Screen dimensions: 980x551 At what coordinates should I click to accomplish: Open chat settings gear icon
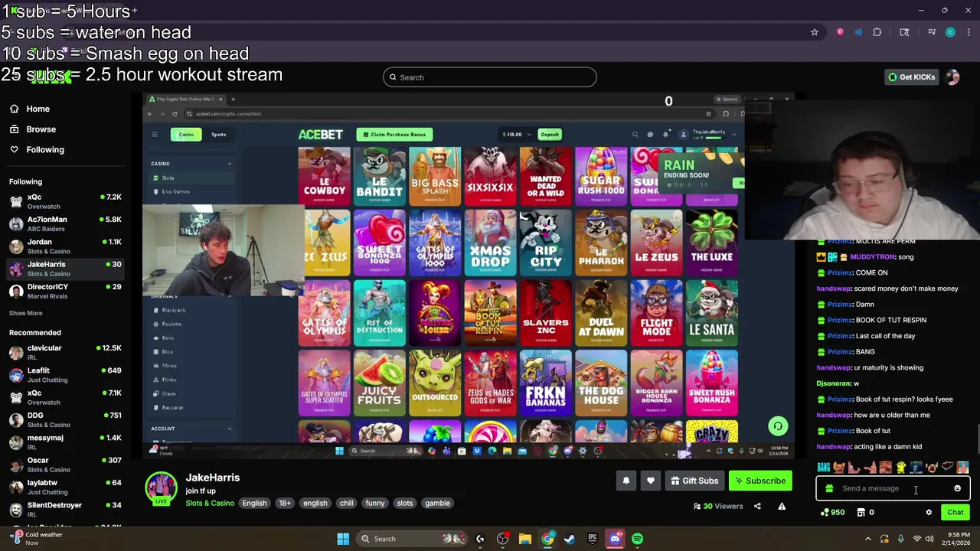(x=929, y=513)
